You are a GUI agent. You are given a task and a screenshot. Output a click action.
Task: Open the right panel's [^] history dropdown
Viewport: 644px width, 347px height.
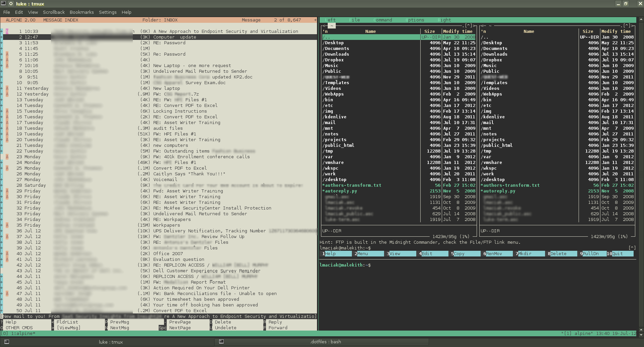[627, 25]
